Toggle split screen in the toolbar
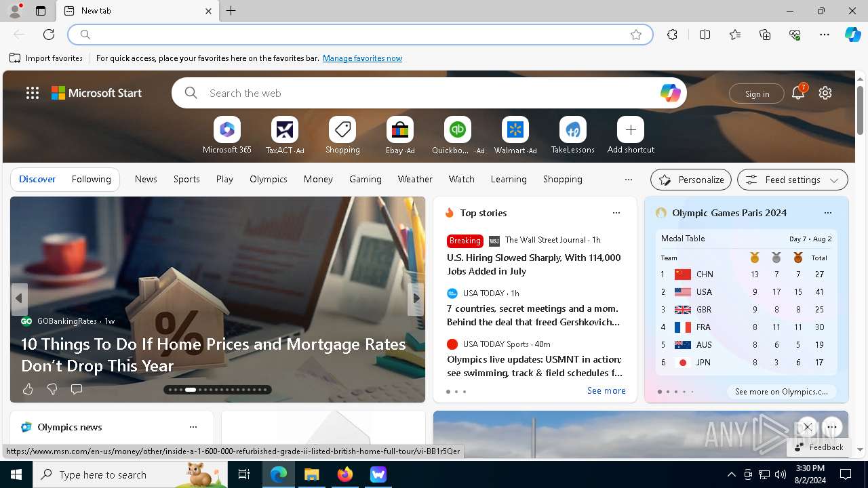The image size is (868, 488). (x=705, y=35)
